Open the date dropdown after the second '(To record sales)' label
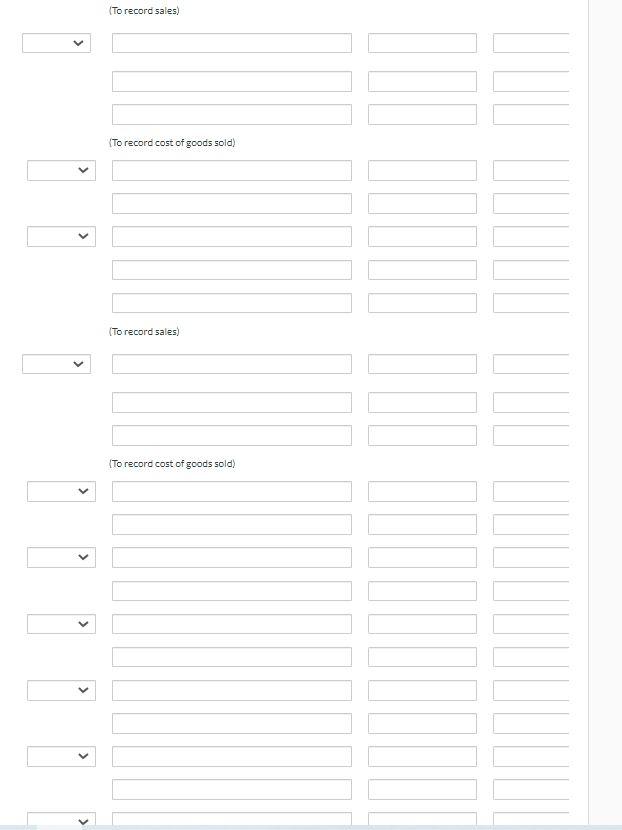The width and height of the screenshot is (622, 830). [56, 364]
